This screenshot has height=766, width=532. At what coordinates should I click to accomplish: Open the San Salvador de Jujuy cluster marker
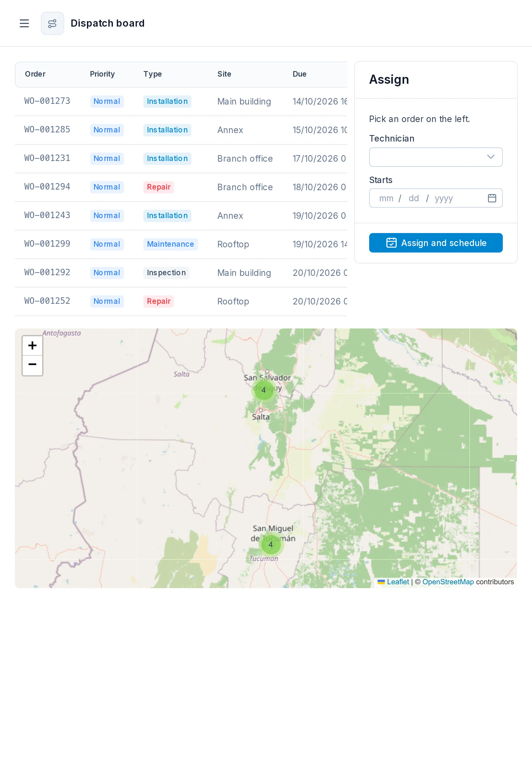click(x=263, y=389)
